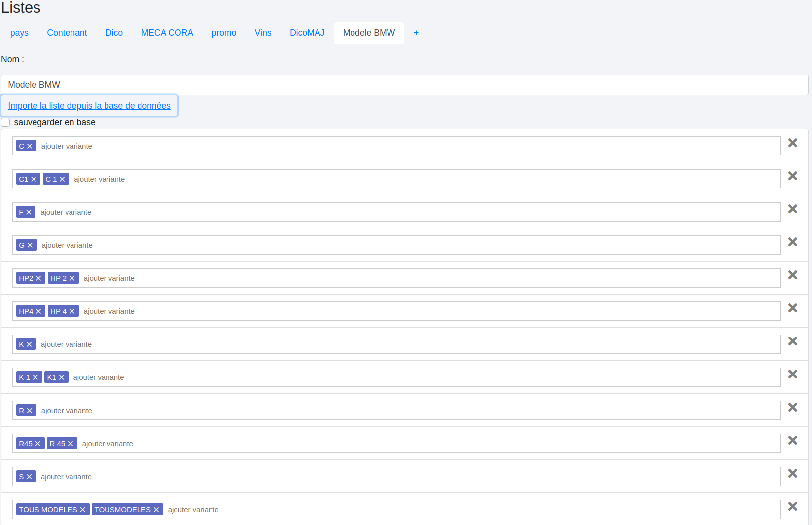Add a new list with the plus tab

click(416, 33)
